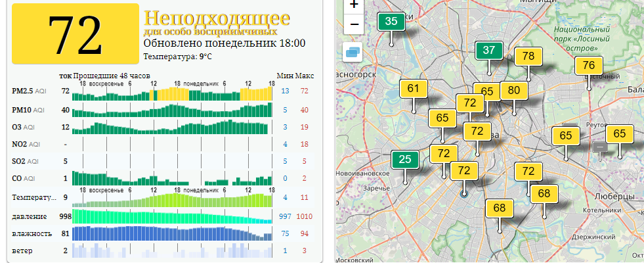
Task: Select the green 25 station marker
Action: tap(405, 160)
